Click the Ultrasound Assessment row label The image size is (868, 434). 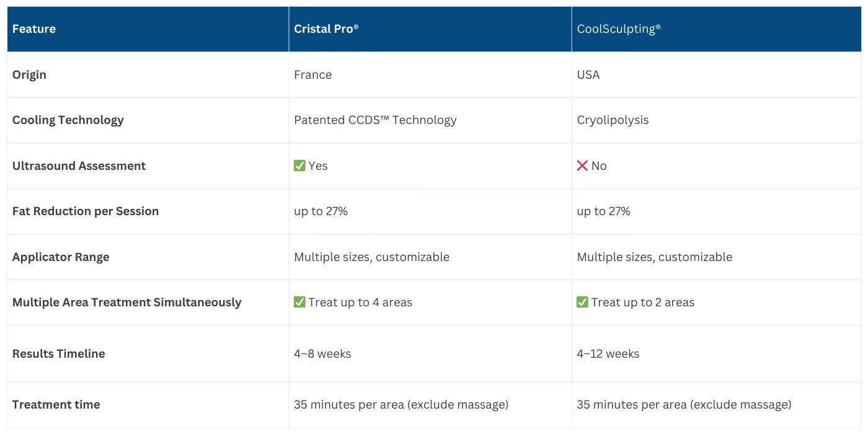pos(79,166)
